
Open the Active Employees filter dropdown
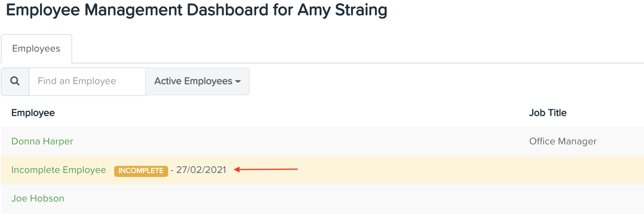click(x=197, y=81)
